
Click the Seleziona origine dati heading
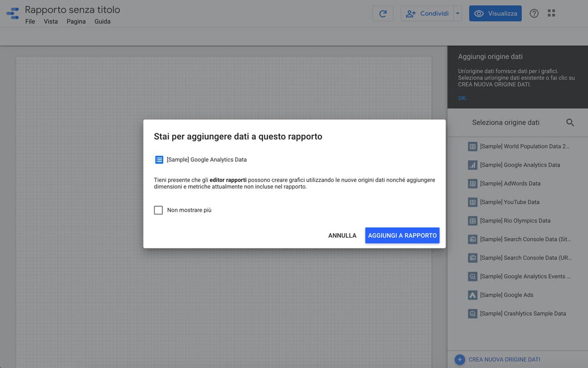pos(506,123)
